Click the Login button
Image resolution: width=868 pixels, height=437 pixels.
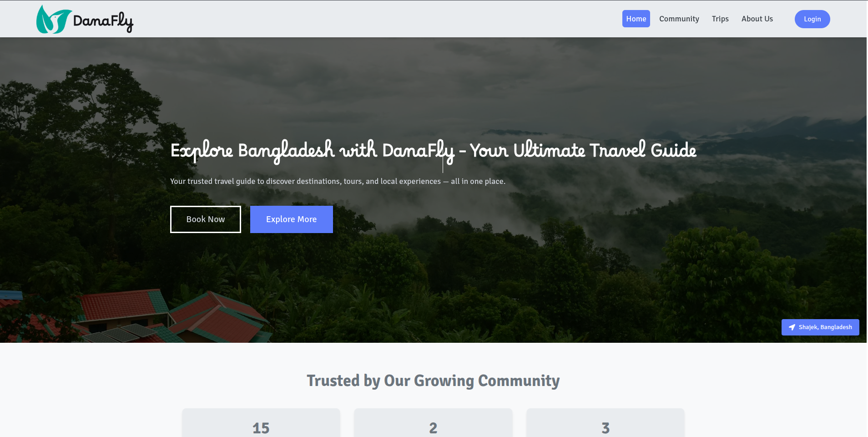(812, 19)
